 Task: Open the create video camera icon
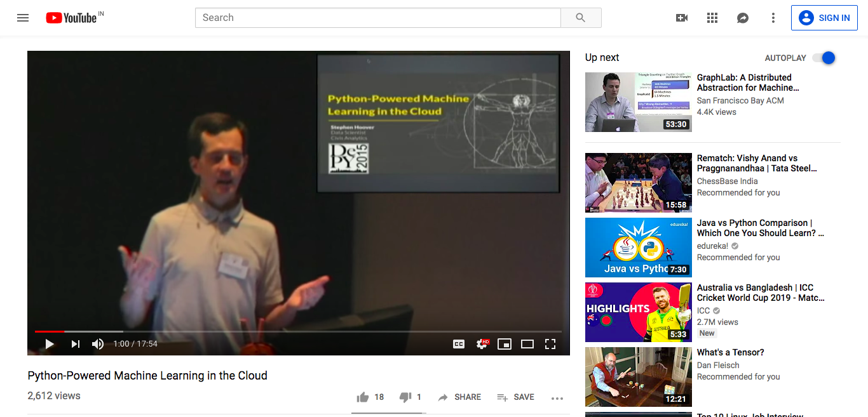tap(682, 18)
